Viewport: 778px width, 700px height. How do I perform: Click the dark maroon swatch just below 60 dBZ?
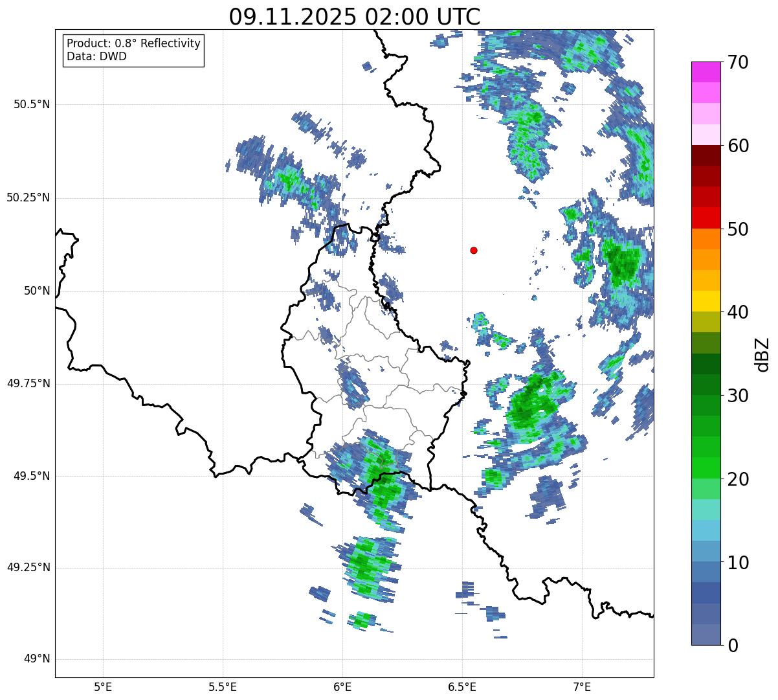[x=706, y=155]
